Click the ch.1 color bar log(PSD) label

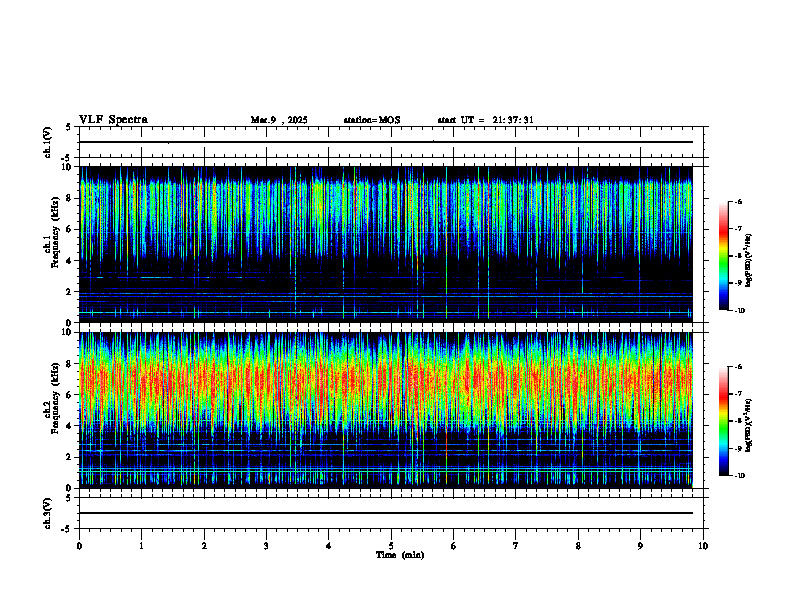pos(749,260)
